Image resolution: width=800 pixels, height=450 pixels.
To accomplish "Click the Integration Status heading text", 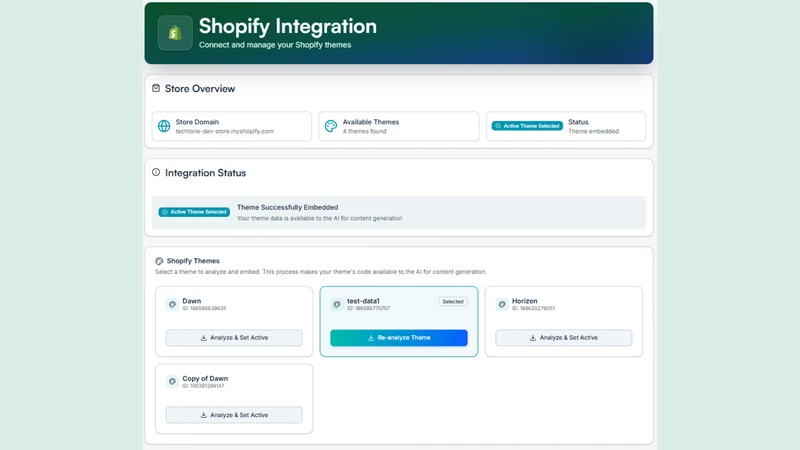I will coord(206,173).
